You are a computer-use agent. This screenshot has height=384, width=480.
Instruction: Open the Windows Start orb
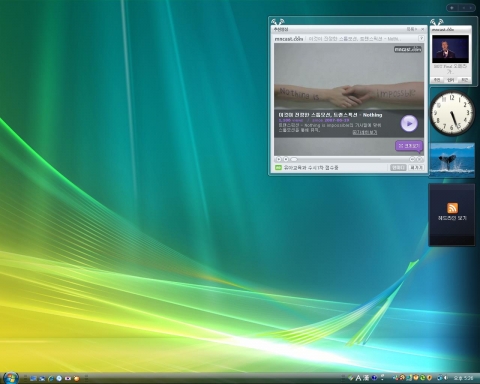click(x=11, y=378)
